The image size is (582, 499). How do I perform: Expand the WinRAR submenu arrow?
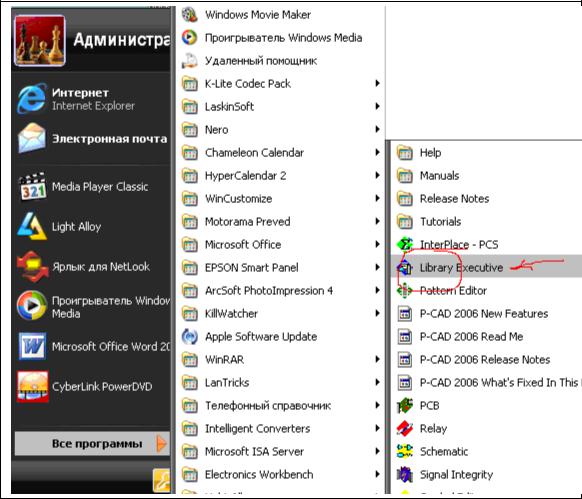[377, 359]
